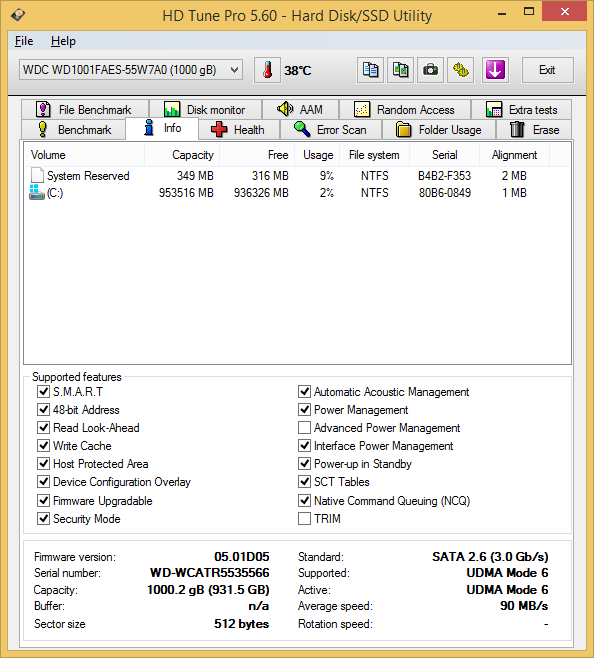The width and height of the screenshot is (594, 658).
Task: Click the purple down-arrow icon
Action: tap(495, 70)
